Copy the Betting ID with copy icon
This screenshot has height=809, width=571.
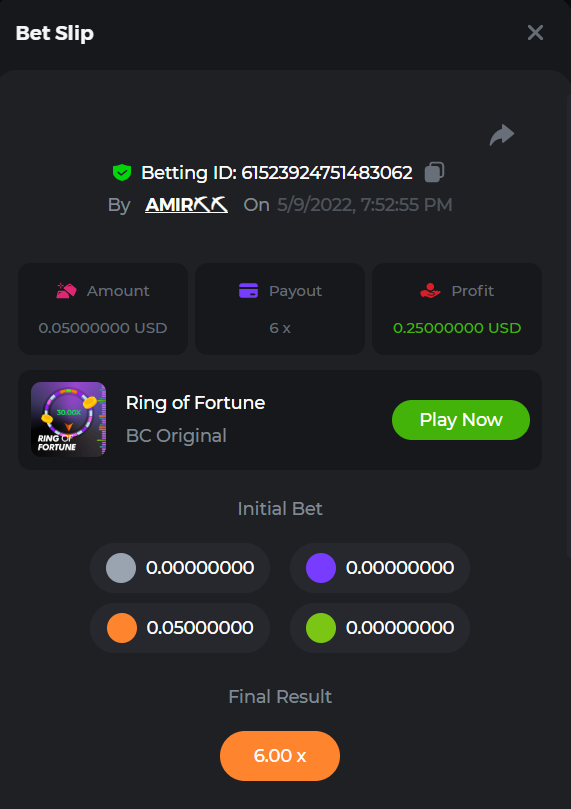point(434,172)
